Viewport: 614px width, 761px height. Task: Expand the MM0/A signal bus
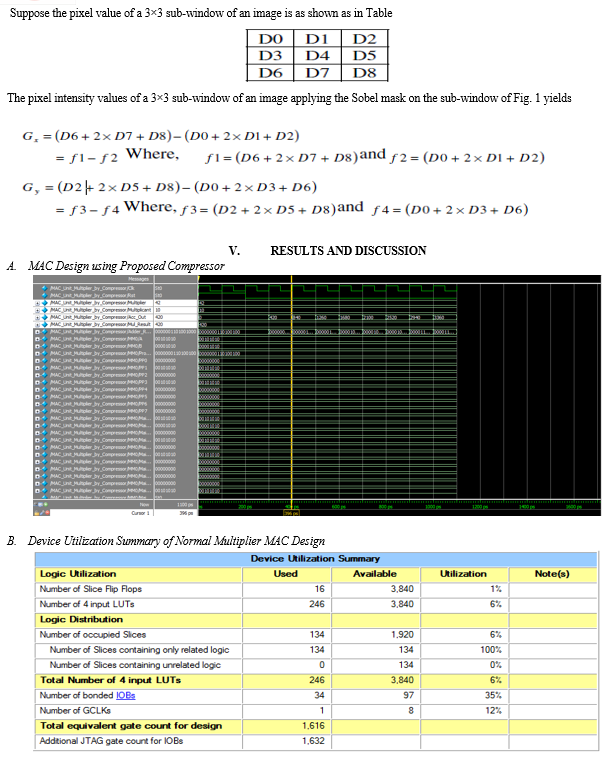[38, 339]
